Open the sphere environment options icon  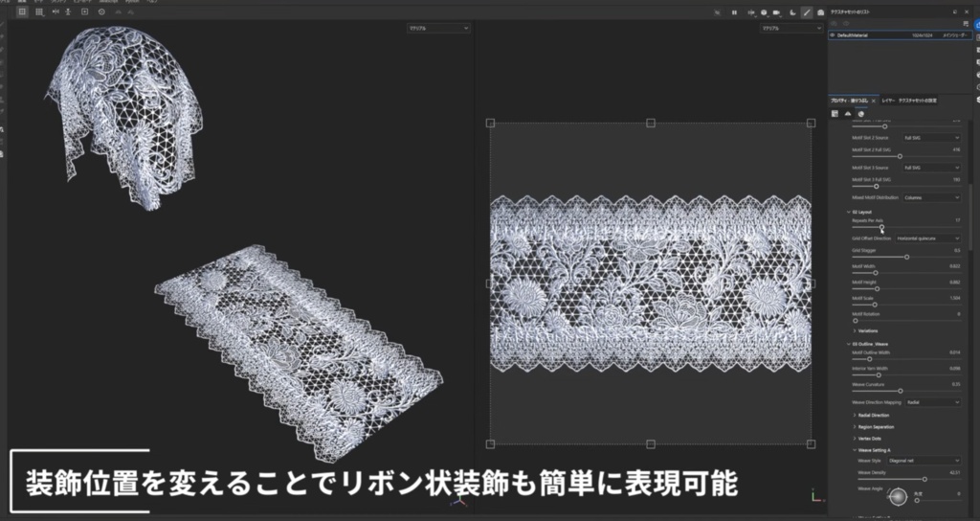[764, 12]
